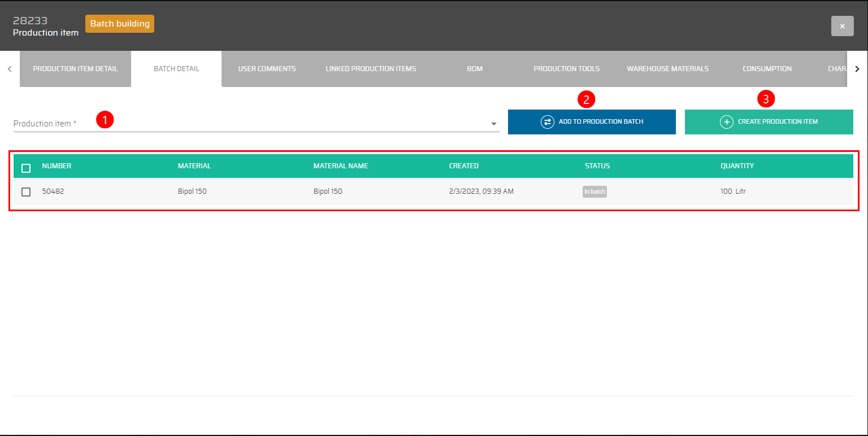Click the Batch building status badge
Screen dimensions: 868x436
pyautogui.click(x=120, y=24)
